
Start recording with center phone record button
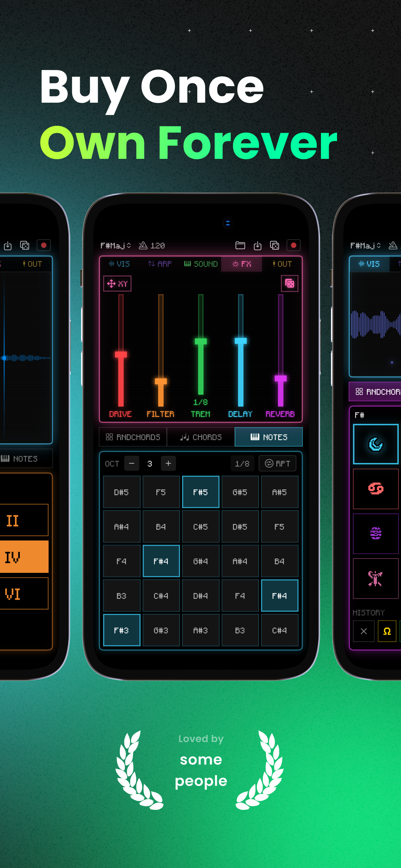[x=293, y=245]
